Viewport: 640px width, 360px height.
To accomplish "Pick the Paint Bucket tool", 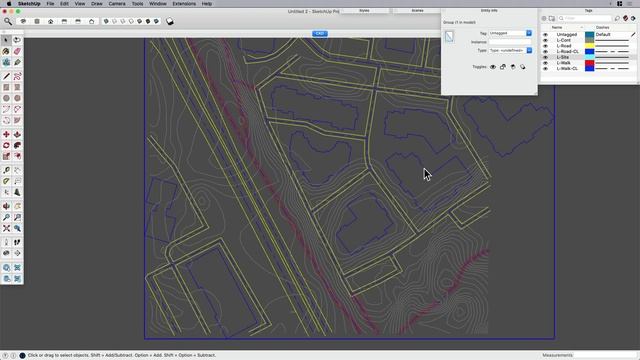I will 6,51.
